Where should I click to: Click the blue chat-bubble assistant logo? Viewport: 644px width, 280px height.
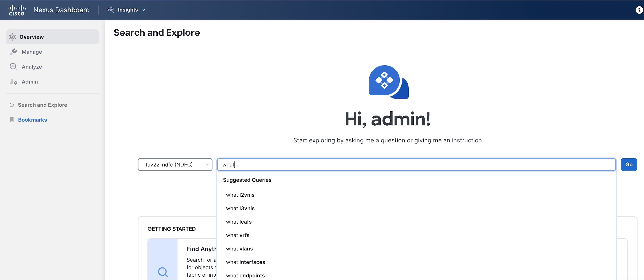389,82
